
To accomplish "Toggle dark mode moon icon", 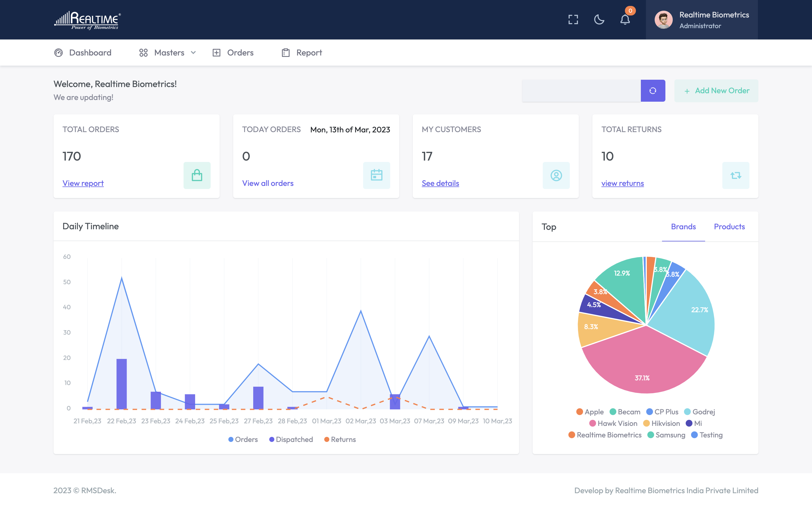I will pos(599,19).
